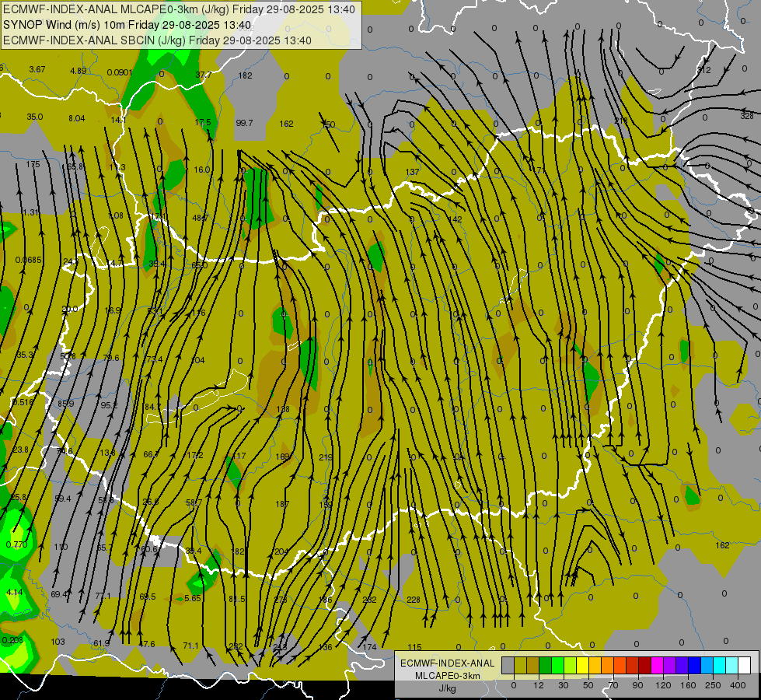This screenshot has height=700, width=761.
Task: Click the map value 0.516
Action: tap(23, 402)
